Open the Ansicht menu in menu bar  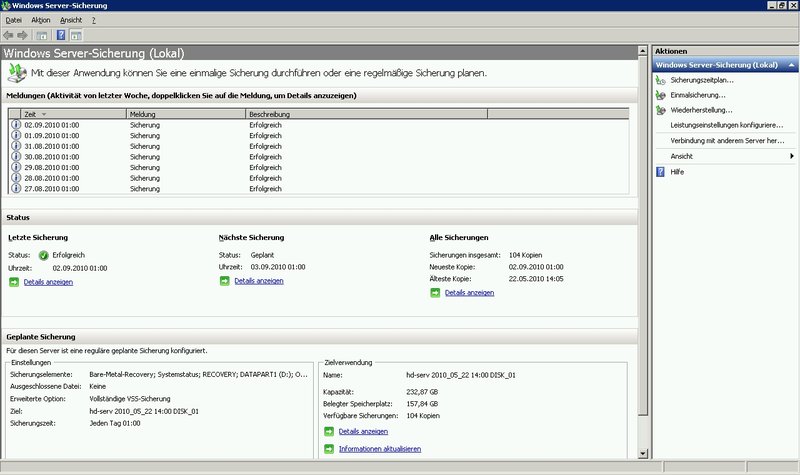(x=71, y=20)
